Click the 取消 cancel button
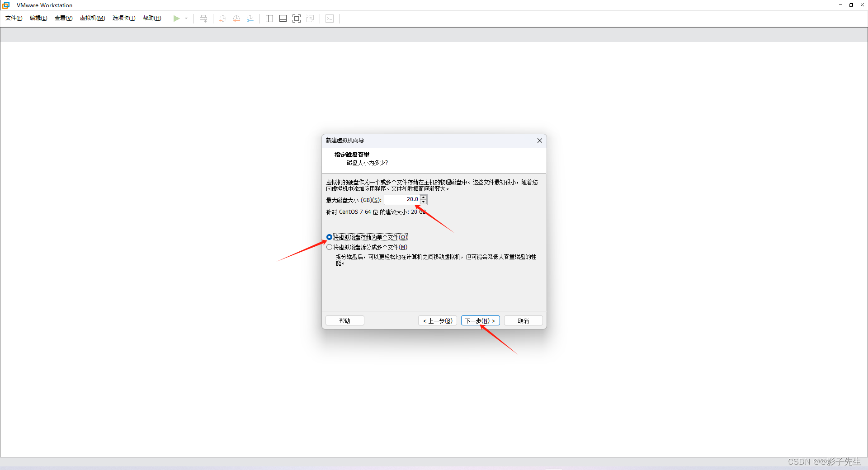This screenshot has width=868, height=470. point(524,321)
